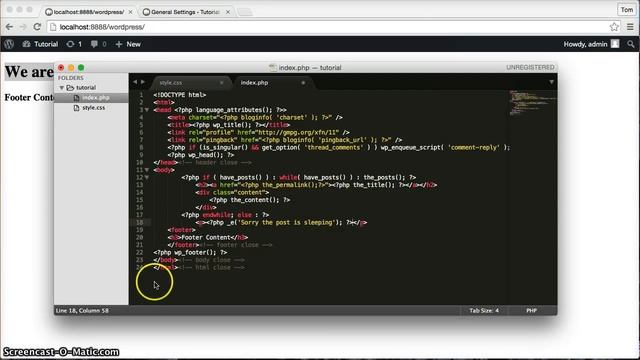Click the folder icon beside tutorial
The image size is (640, 360).
[x=70, y=88]
